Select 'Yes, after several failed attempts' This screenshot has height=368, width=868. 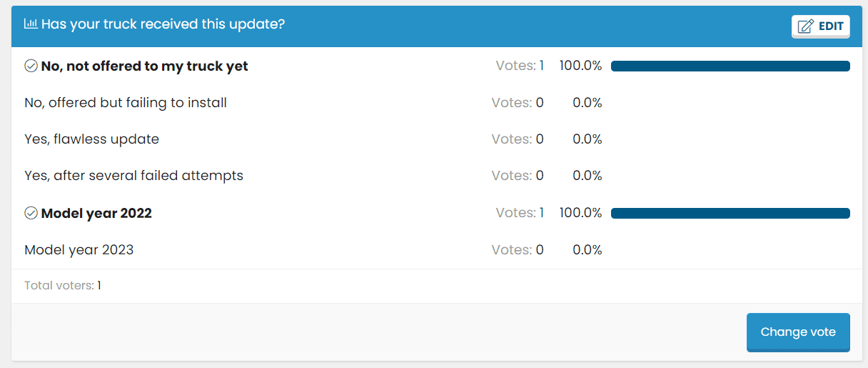tap(133, 176)
